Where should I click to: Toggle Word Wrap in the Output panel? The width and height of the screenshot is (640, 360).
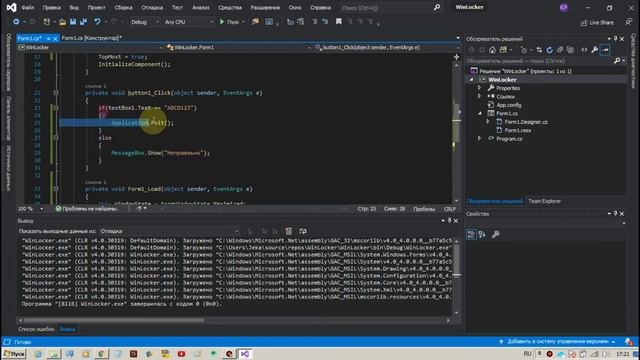tap(303, 231)
